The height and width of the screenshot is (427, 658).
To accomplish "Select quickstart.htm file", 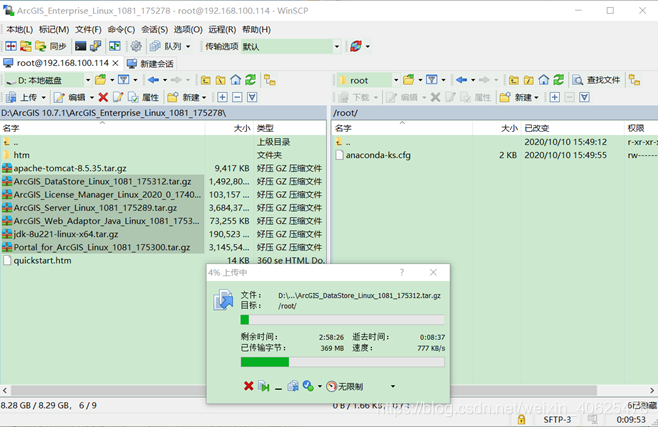I will [x=42, y=260].
